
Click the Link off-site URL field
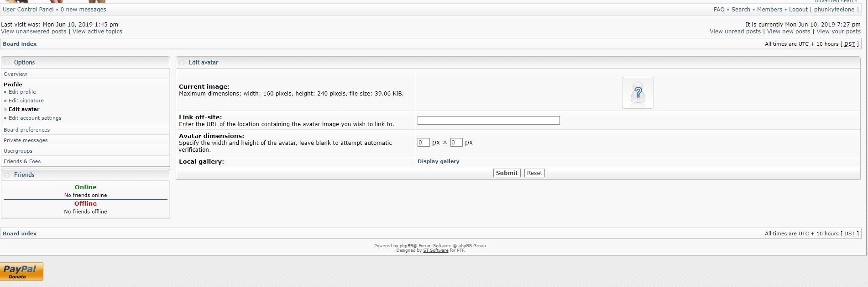tap(488, 121)
